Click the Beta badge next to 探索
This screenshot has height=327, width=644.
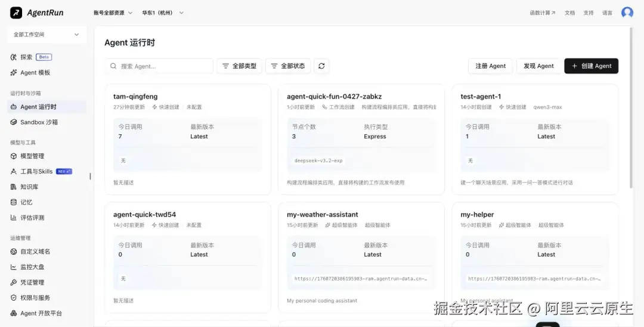click(x=44, y=57)
